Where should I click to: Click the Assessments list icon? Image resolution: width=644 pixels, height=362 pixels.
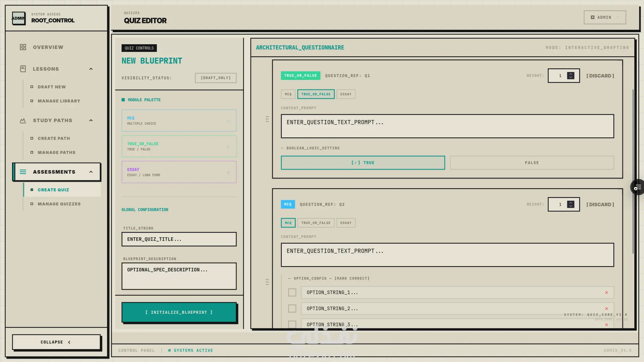[x=23, y=172]
